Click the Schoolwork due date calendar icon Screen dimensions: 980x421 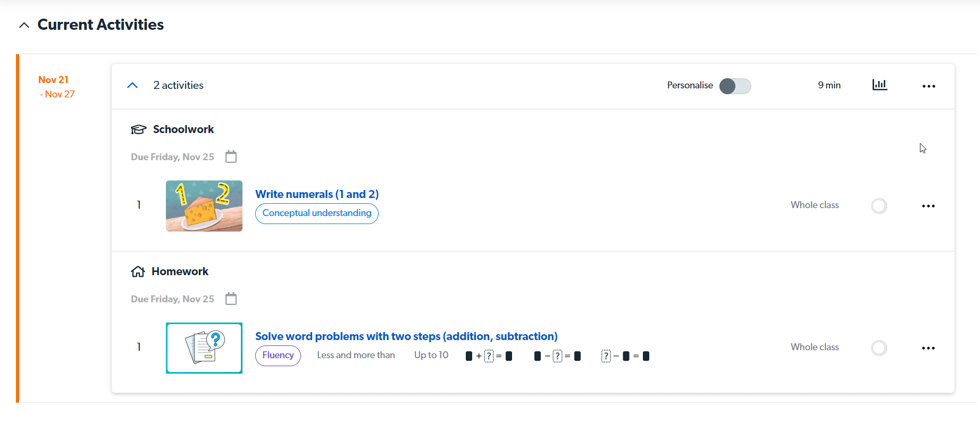(x=231, y=156)
